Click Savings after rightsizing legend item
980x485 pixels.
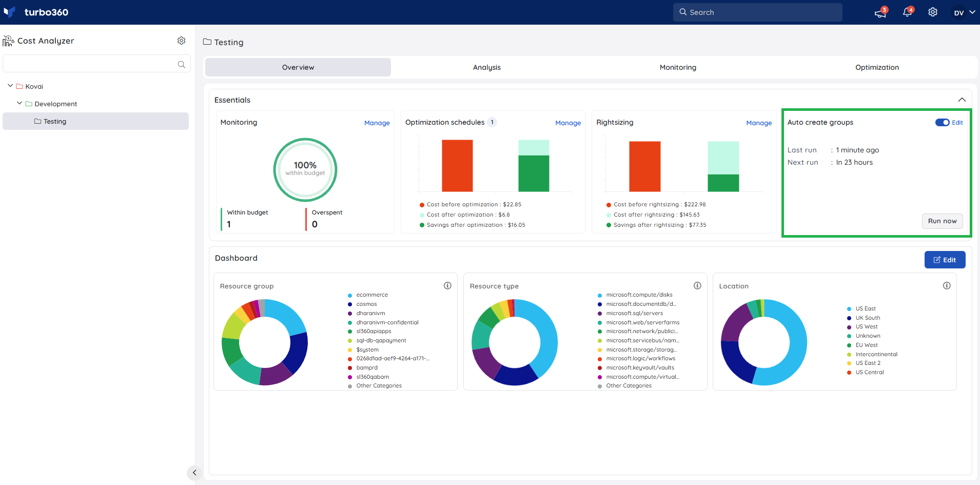[x=656, y=225]
